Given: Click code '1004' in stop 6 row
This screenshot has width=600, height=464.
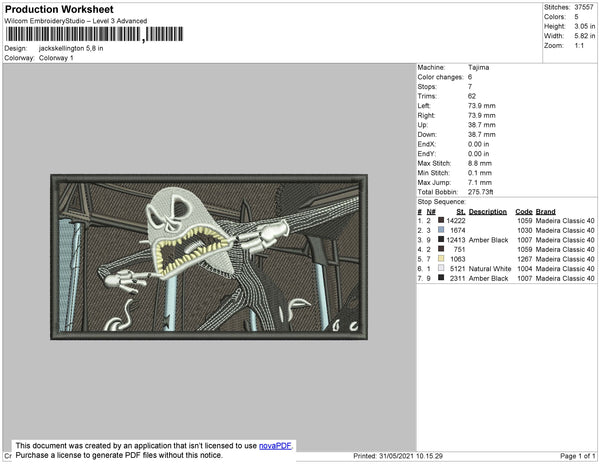Looking at the screenshot, I should click(525, 269).
